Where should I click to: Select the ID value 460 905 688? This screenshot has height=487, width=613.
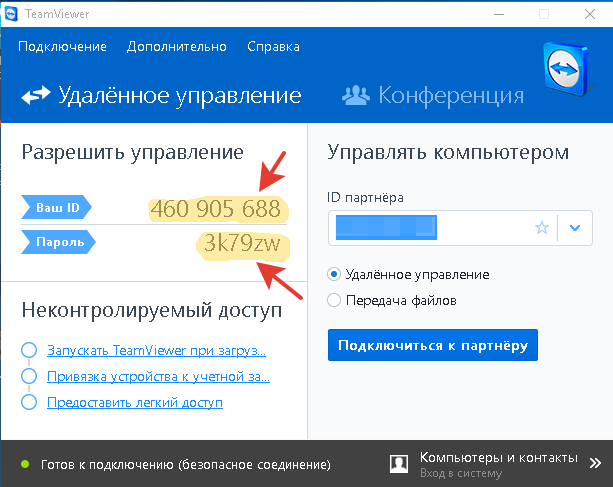point(216,208)
